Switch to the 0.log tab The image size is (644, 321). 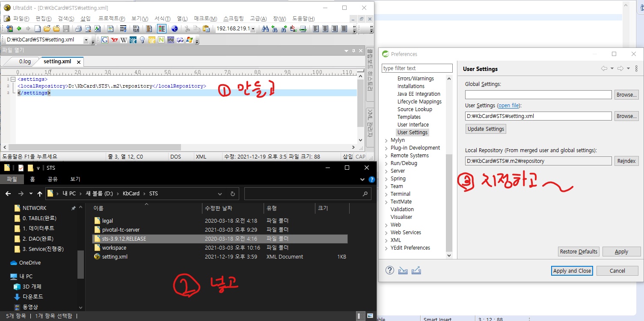[25, 61]
